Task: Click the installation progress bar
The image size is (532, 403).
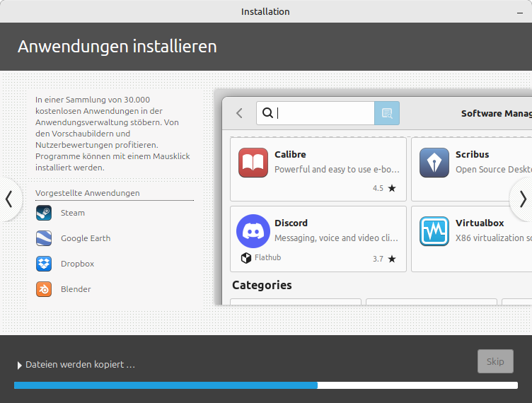Action: 266,385
